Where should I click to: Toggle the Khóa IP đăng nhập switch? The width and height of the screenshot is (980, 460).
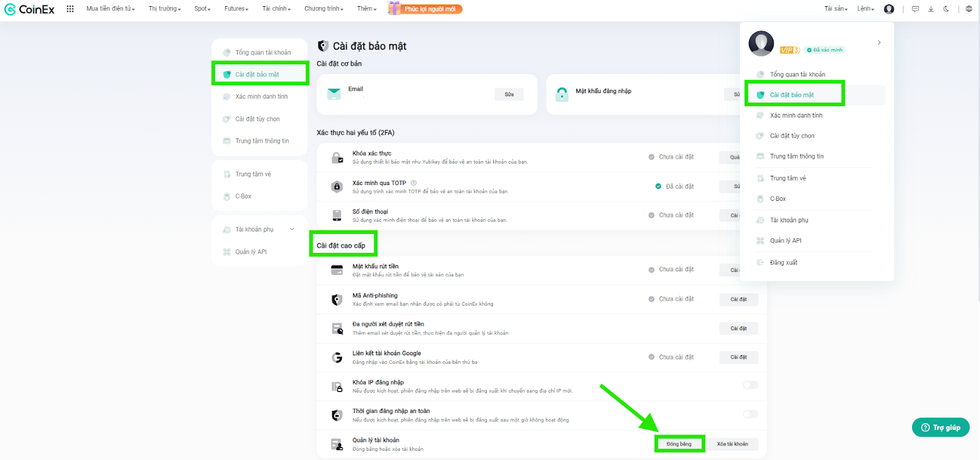pyautogui.click(x=750, y=385)
